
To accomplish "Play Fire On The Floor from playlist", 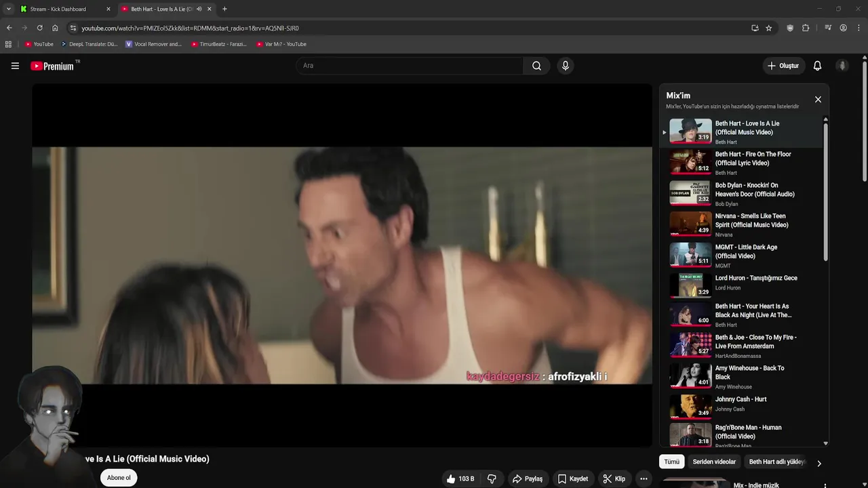I will 742,163.
